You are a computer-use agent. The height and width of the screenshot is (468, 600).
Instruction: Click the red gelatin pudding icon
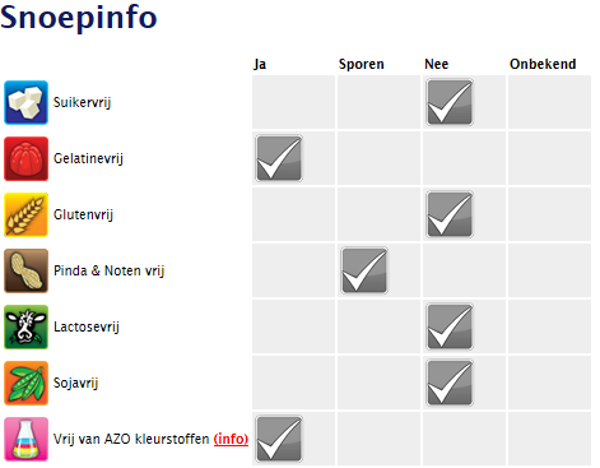[26, 158]
